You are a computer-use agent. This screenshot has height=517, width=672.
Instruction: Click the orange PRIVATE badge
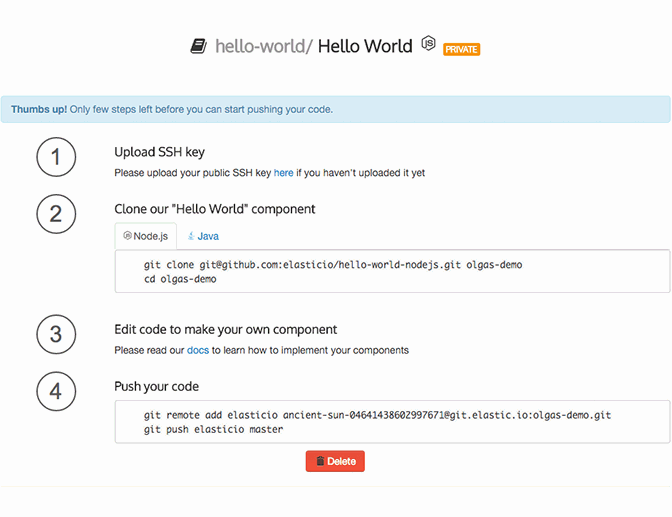(461, 49)
